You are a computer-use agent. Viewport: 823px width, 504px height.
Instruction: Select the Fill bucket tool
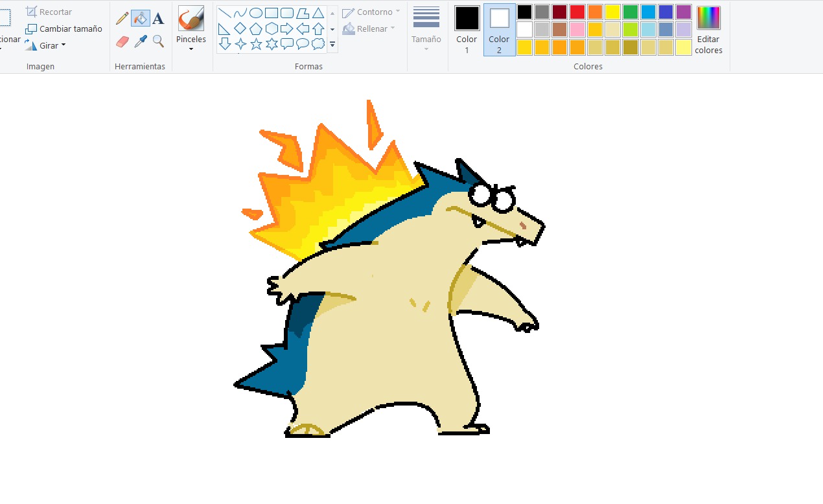[x=140, y=18]
